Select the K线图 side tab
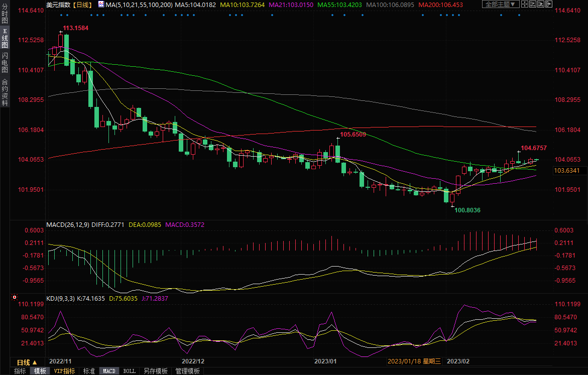The width and height of the screenshot is (588, 375). pyautogui.click(x=5, y=39)
